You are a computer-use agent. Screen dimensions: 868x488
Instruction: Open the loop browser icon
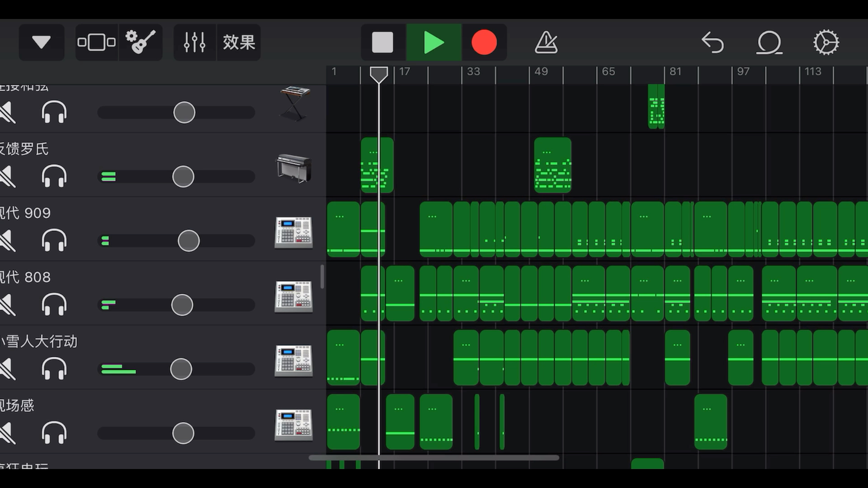coord(769,42)
